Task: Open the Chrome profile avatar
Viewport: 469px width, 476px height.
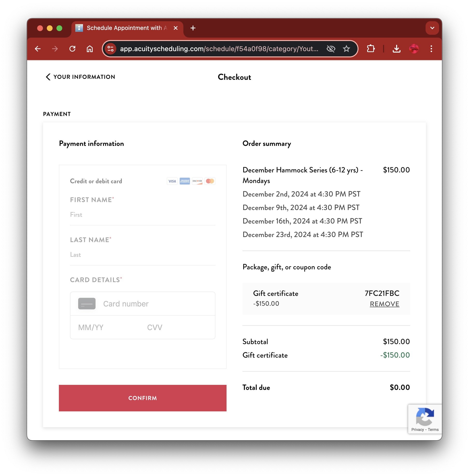Action: coord(414,49)
